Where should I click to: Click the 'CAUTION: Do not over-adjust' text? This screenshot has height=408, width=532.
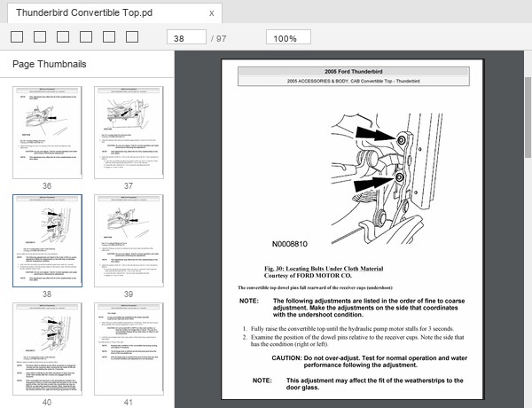pos(370,362)
